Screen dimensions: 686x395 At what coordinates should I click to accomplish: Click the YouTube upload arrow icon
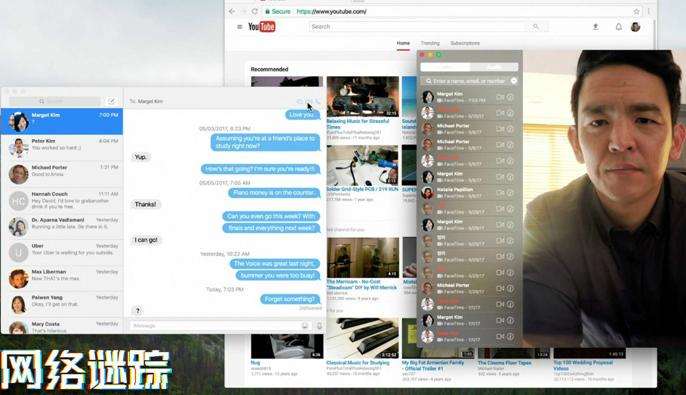(595, 27)
